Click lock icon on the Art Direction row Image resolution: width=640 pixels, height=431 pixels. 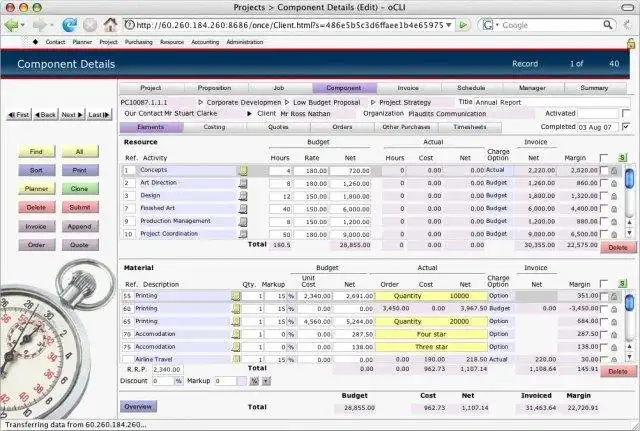(614, 184)
